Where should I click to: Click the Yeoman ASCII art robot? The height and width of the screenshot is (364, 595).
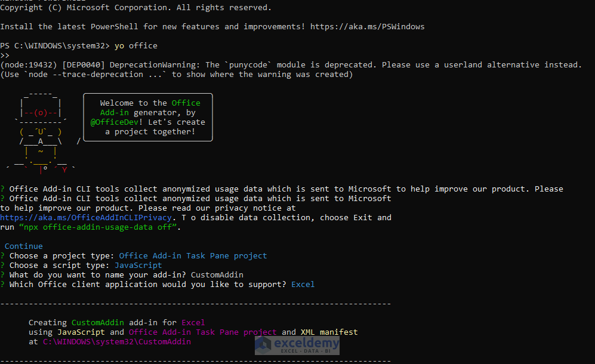[41, 131]
